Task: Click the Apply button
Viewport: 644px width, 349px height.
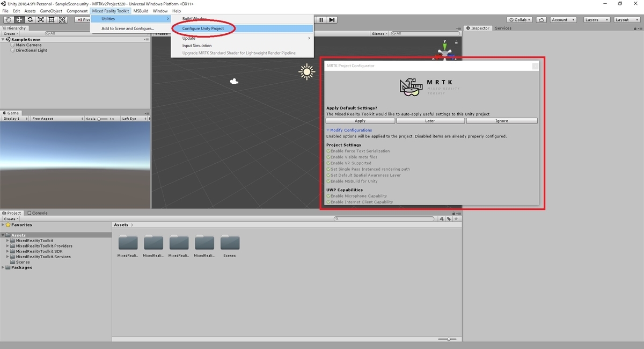Action: (360, 121)
